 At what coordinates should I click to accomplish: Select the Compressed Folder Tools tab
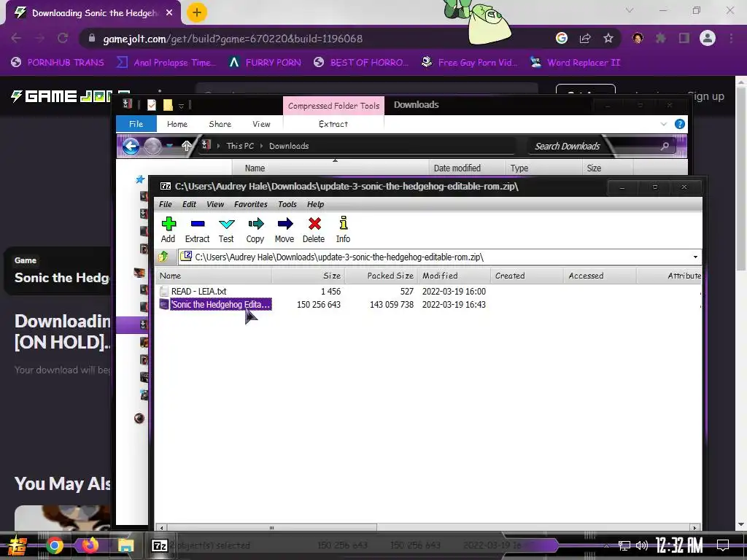pyautogui.click(x=333, y=106)
